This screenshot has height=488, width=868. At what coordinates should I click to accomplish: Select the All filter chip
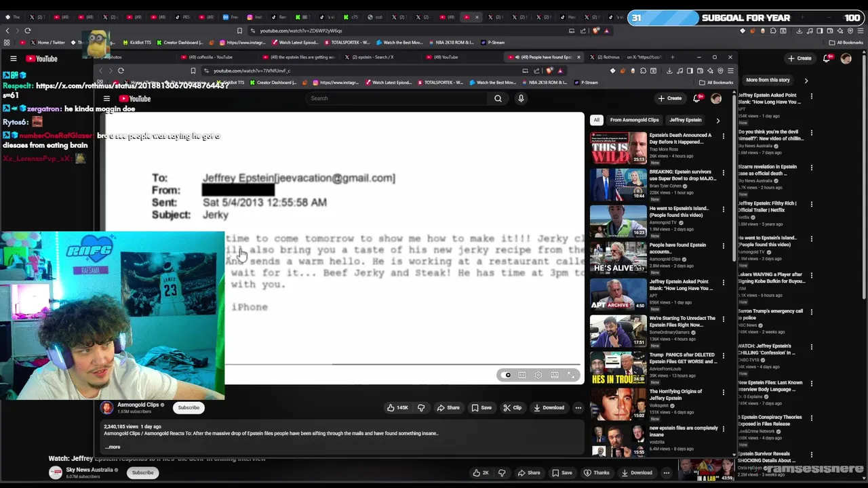click(x=597, y=120)
